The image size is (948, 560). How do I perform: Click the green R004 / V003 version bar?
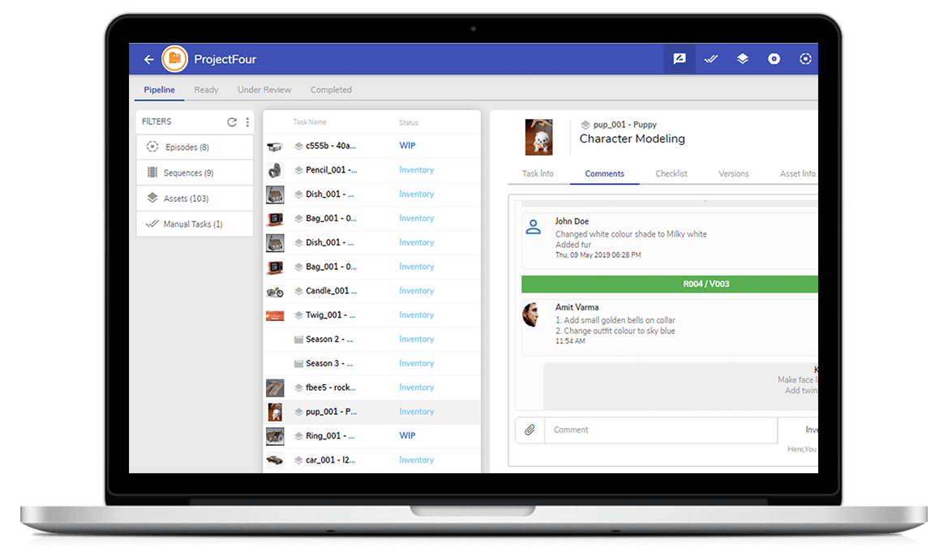coord(670,284)
